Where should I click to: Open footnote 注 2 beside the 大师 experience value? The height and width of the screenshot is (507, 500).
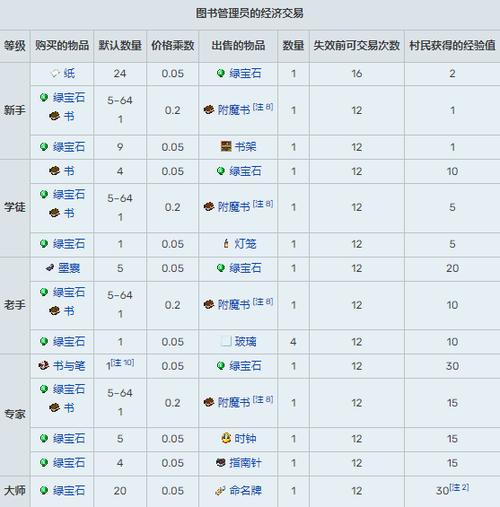pos(459,487)
